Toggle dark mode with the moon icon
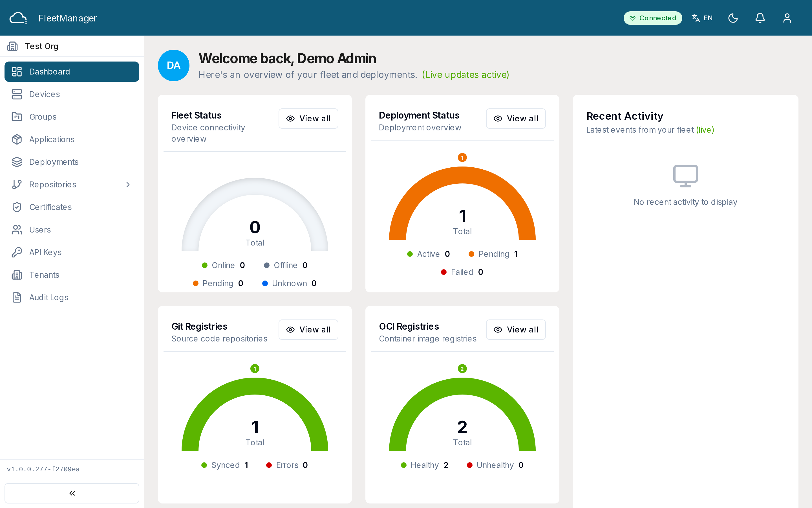 (733, 18)
